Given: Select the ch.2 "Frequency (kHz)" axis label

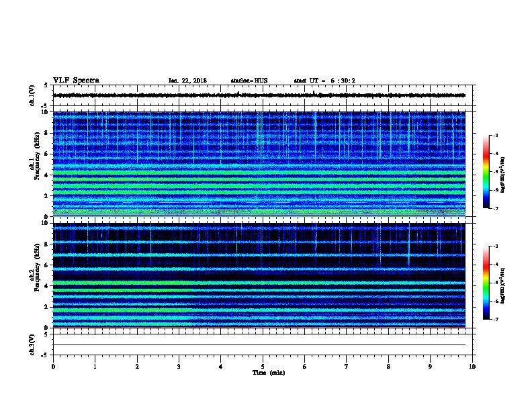Looking at the screenshot, I should (37, 267).
